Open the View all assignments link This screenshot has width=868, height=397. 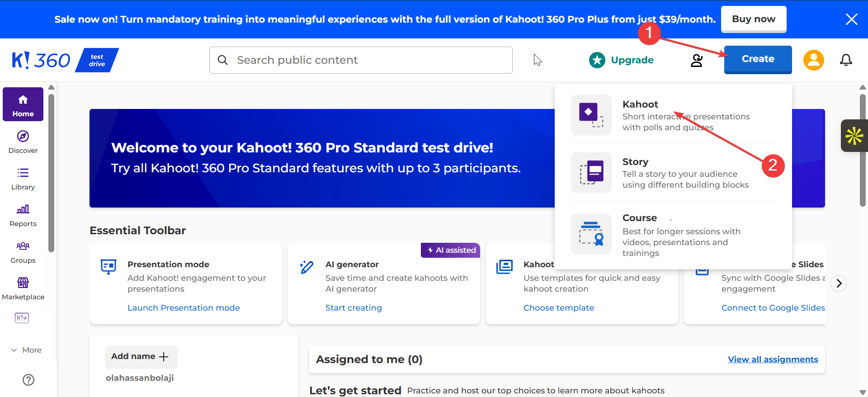pos(773,359)
